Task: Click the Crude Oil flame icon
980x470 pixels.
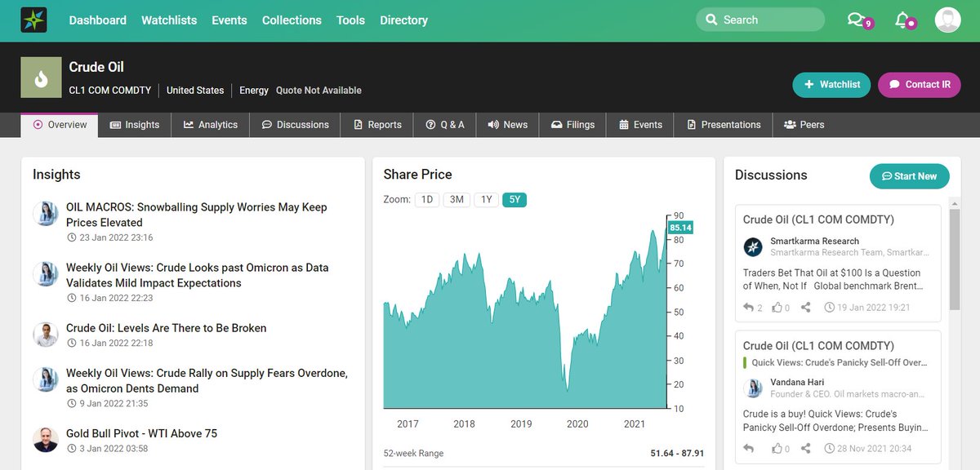Action: pos(41,78)
